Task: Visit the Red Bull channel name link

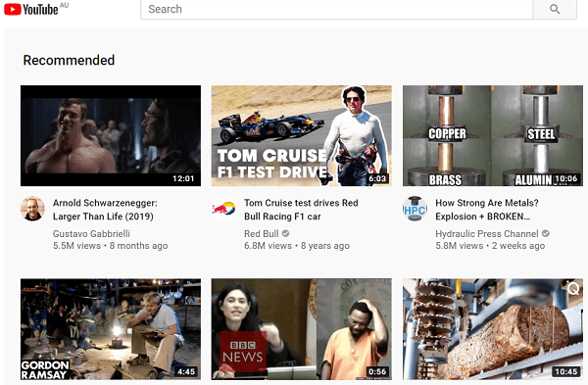Action: point(262,233)
